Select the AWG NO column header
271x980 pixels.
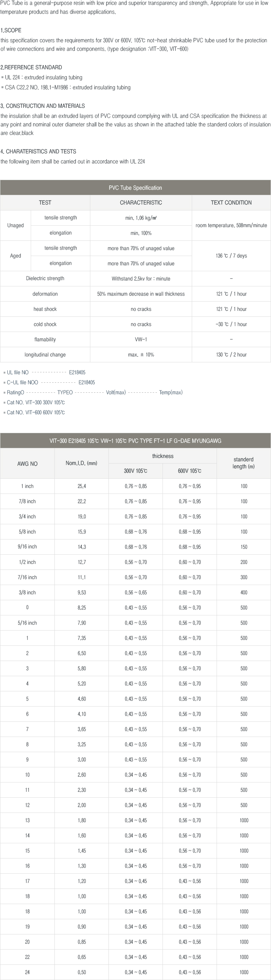pyautogui.click(x=27, y=464)
